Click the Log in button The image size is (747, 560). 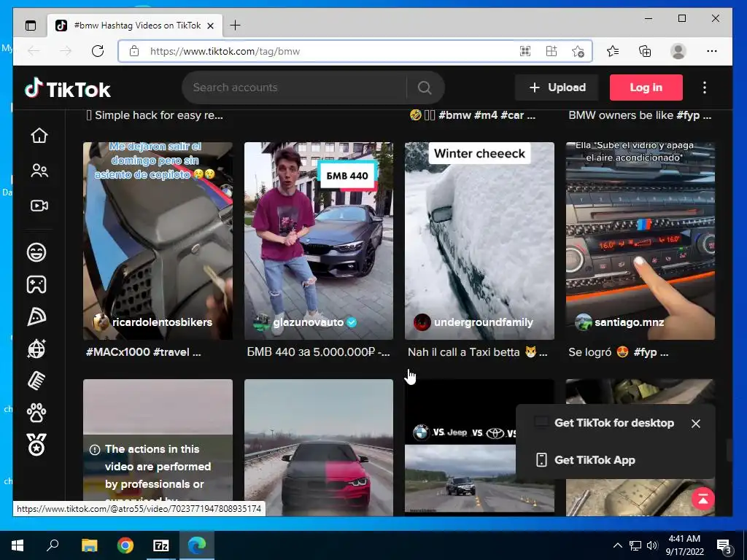click(646, 87)
